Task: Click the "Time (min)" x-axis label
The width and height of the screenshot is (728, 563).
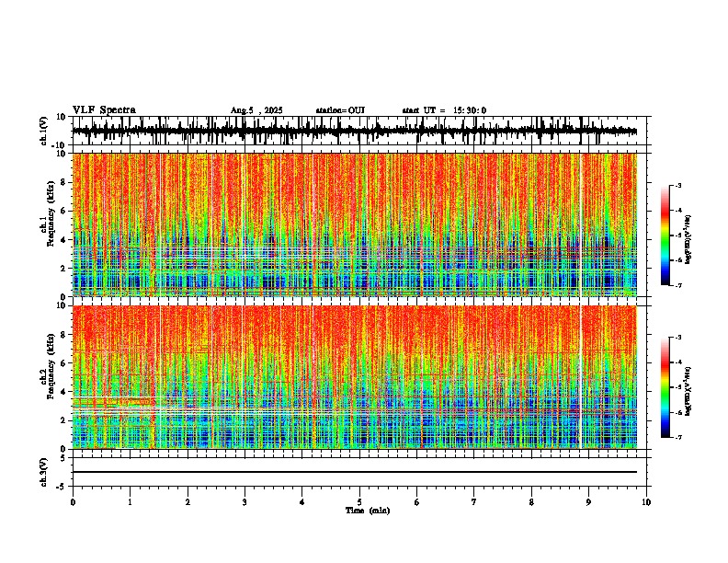Action: pyautogui.click(x=368, y=511)
